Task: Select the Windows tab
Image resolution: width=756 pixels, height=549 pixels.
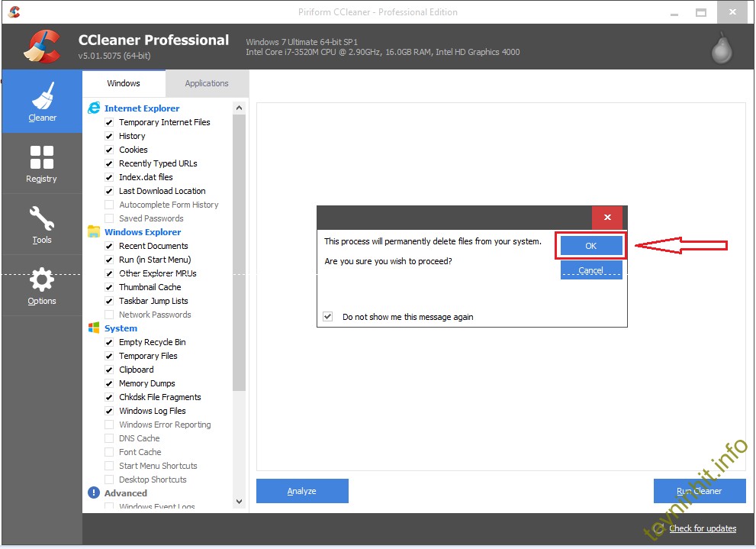Action: [x=124, y=83]
